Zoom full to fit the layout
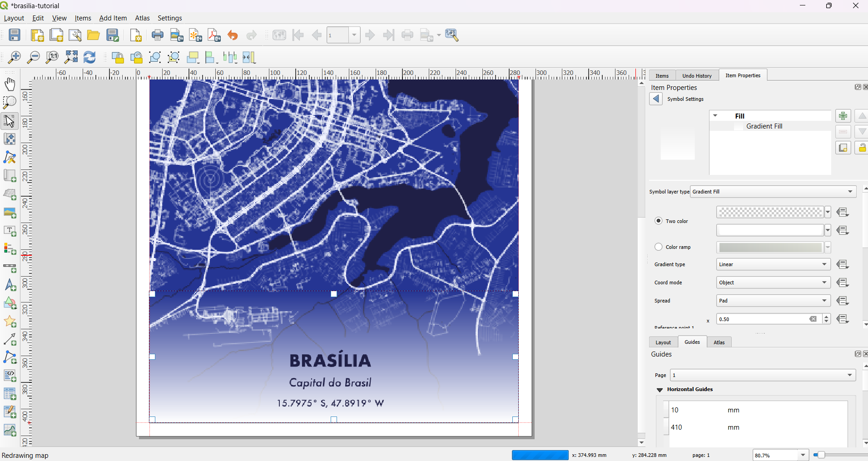This screenshot has width=868, height=461. click(71, 57)
